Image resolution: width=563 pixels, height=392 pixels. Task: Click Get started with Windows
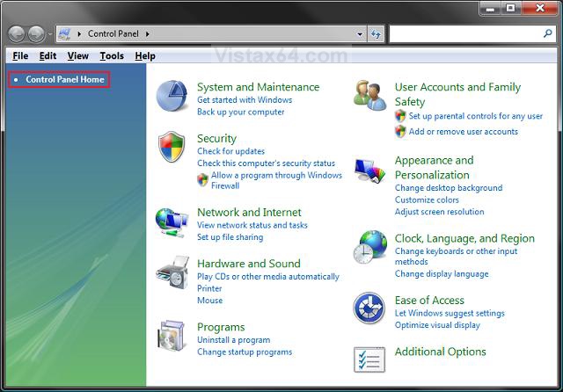click(245, 99)
